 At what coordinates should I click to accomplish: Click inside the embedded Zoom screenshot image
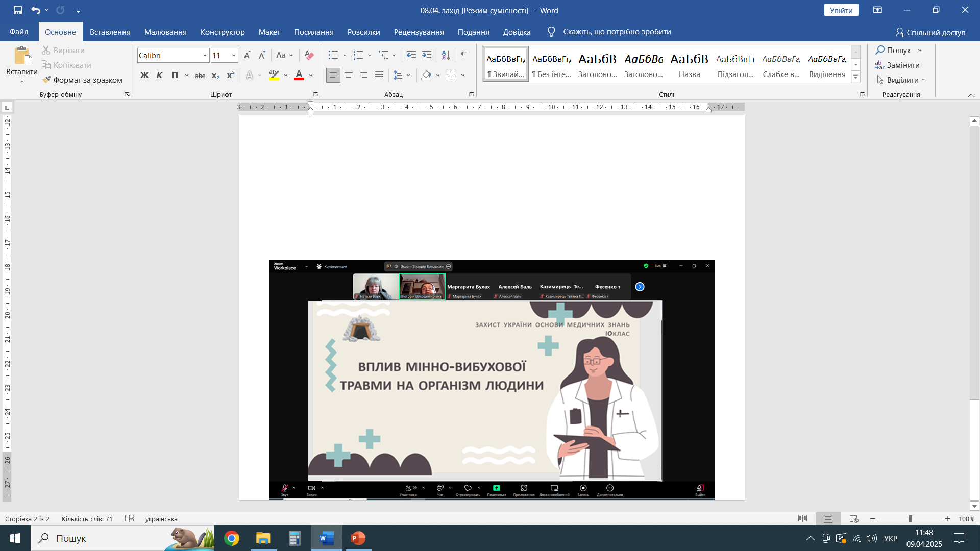tap(492, 380)
